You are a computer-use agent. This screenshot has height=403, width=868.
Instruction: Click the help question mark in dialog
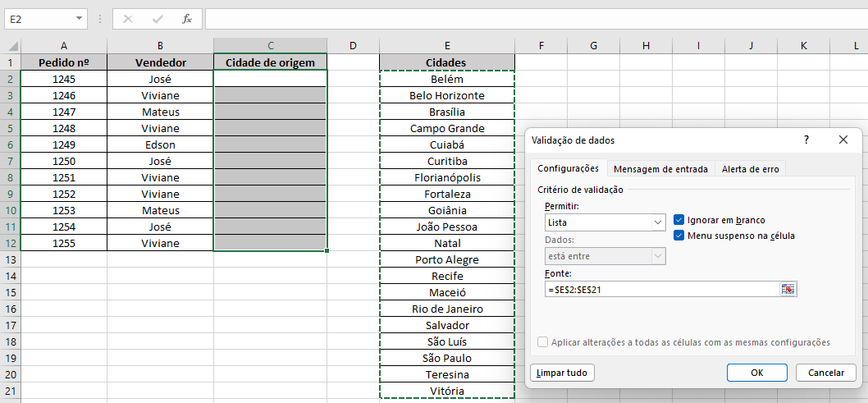806,140
